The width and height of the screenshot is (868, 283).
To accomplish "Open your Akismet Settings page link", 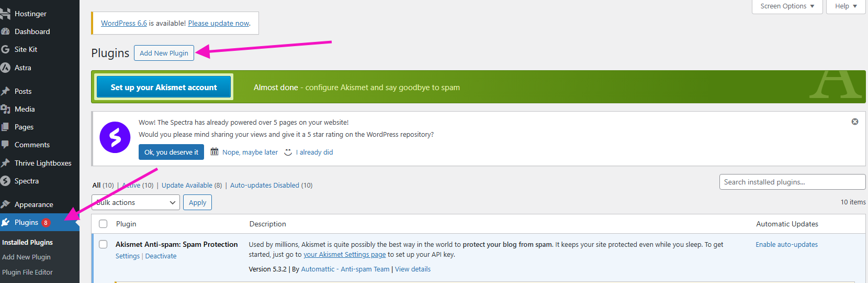I will pyautogui.click(x=345, y=254).
